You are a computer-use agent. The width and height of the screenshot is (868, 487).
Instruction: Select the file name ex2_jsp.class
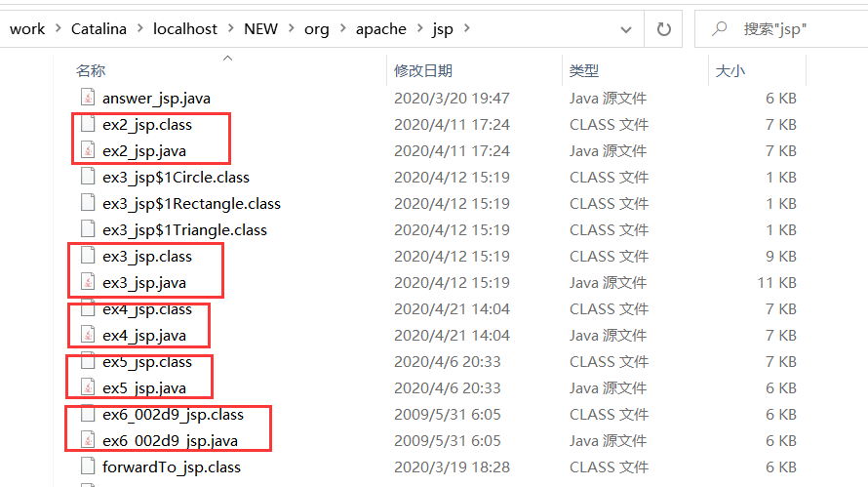[147, 125]
